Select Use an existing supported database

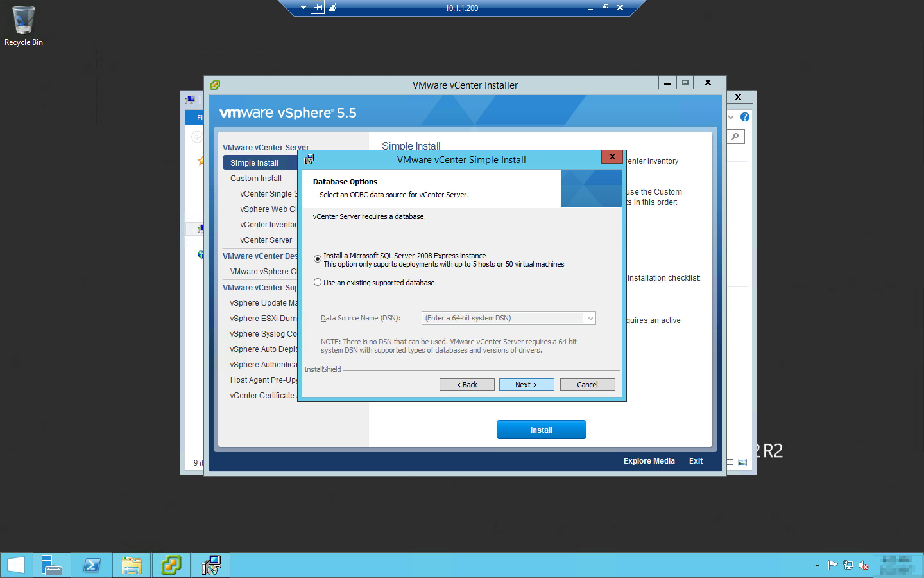coord(317,282)
